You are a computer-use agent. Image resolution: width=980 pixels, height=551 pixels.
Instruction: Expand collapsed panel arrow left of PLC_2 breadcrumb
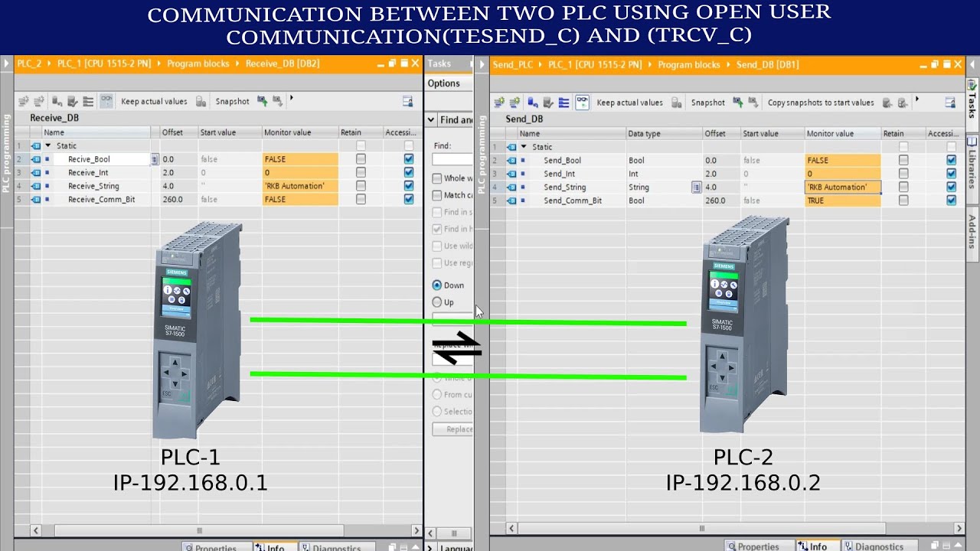point(6,64)
